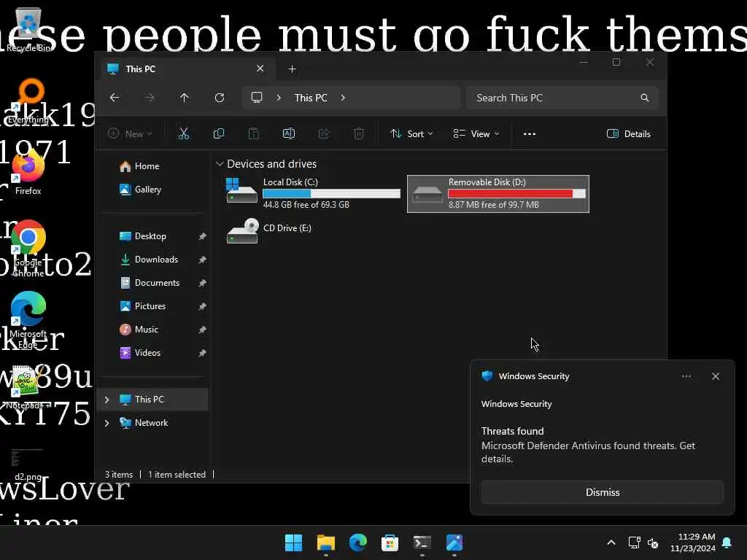Click the Copy icon in toolbar
Viewport: 747px width, 560px height.
[219, 134]
